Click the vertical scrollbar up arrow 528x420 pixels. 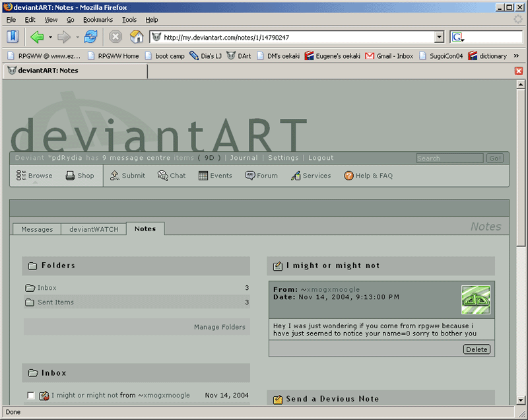pos(521,85)
